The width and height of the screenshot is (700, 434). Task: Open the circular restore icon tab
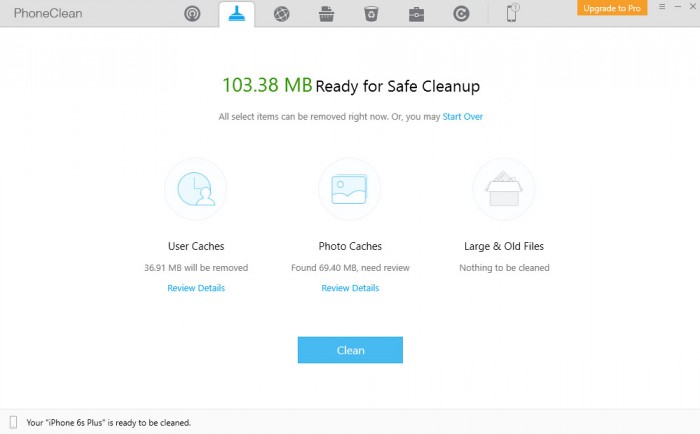pos(463,14)
